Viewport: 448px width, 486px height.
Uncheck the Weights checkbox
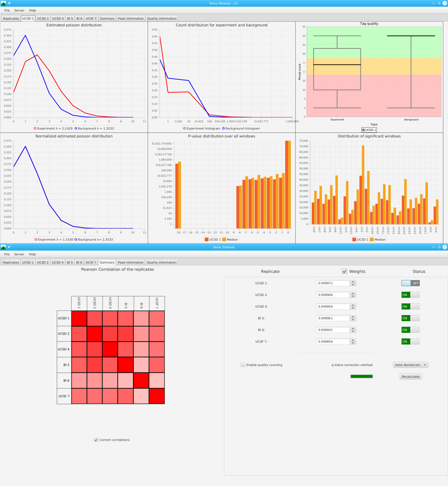(345, 271)
